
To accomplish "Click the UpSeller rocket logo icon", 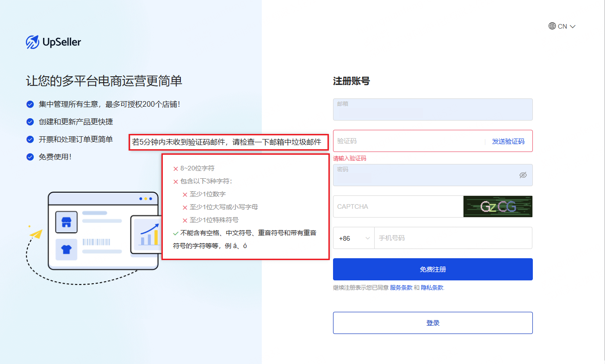I will (x=32, y=42).
